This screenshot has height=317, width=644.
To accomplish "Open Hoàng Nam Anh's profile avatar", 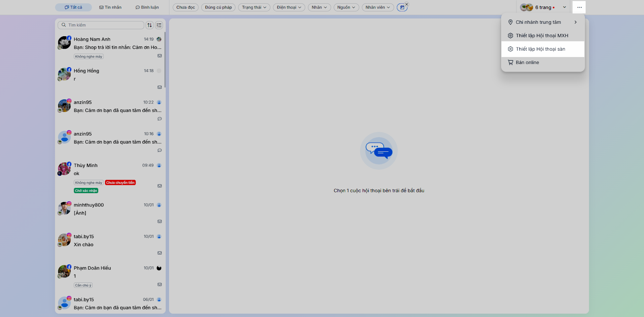I will [x=64, y=43].
